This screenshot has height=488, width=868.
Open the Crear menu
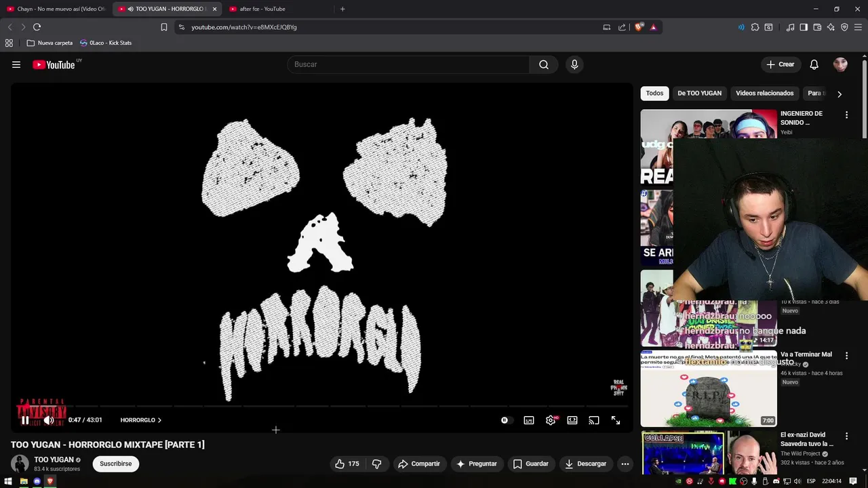(780, 64)
